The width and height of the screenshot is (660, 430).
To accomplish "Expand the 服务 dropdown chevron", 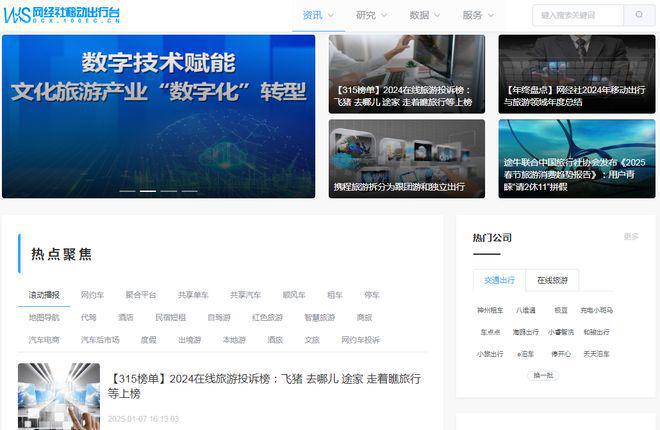I will pyautogui.click(x=490, y=15).
